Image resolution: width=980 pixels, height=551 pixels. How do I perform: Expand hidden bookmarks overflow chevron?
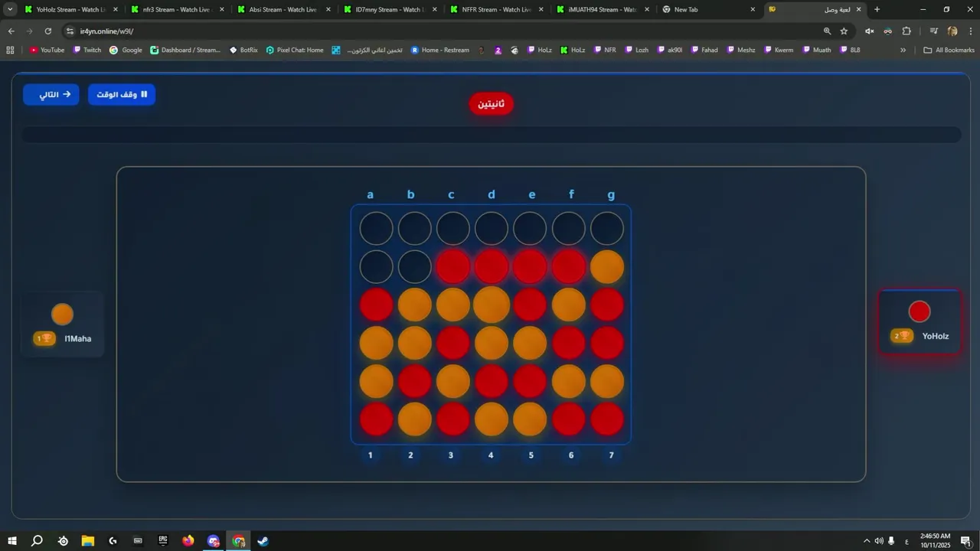[x=903, y=50]
